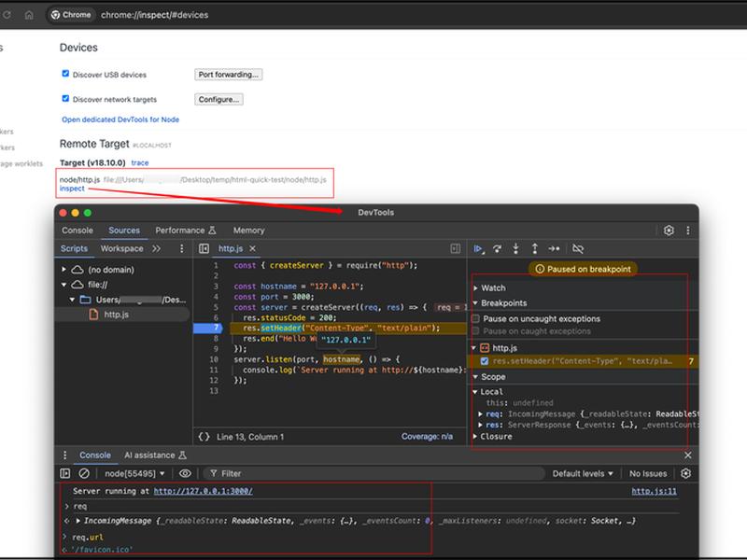Toggle Discover network targets checkbox
This screenshot has height=560, width=747.
[65, 98]
